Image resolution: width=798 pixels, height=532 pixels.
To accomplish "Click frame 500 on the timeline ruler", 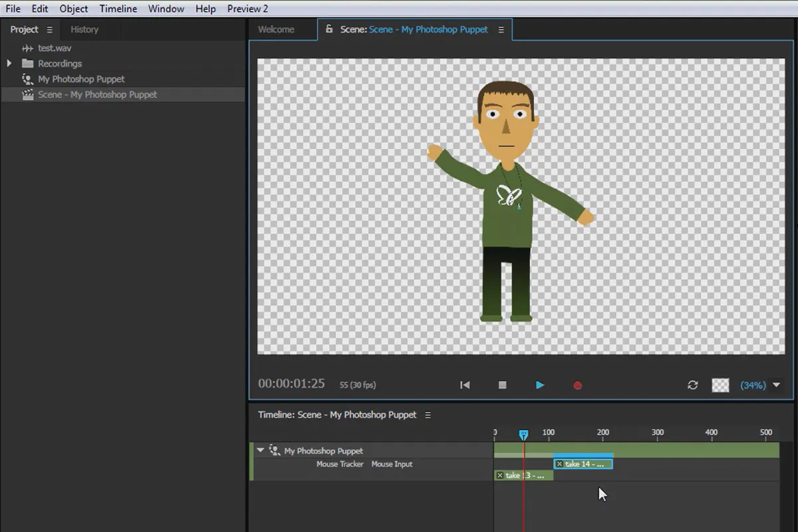I will 766,432.
